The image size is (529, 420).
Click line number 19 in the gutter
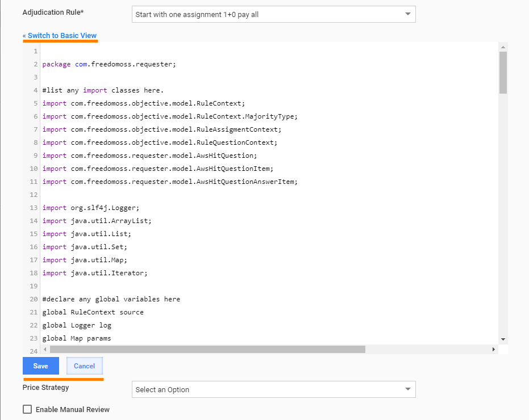(x=34, y=286)
